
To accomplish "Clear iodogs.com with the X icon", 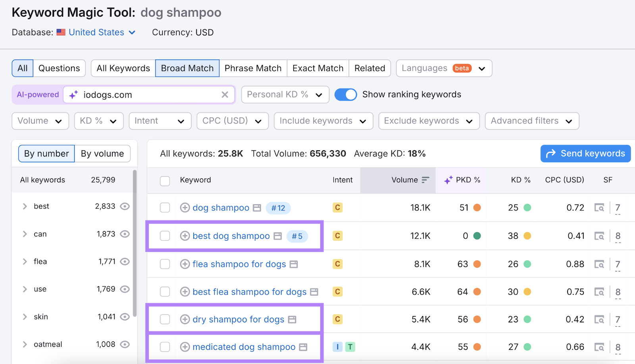I will click(x=225, y=94).
